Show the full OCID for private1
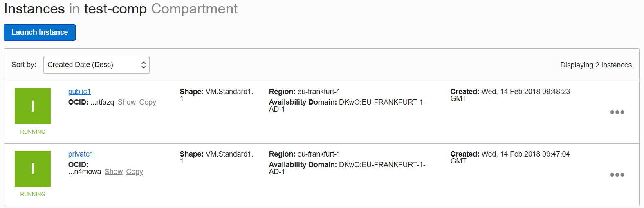 click(114, 172)
